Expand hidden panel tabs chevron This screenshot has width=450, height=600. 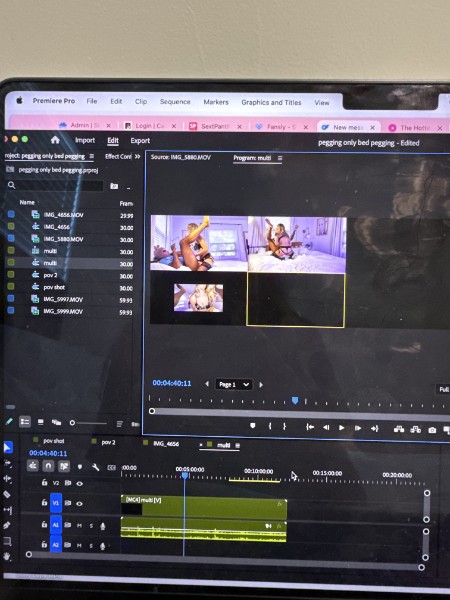(x=138, y=157)
